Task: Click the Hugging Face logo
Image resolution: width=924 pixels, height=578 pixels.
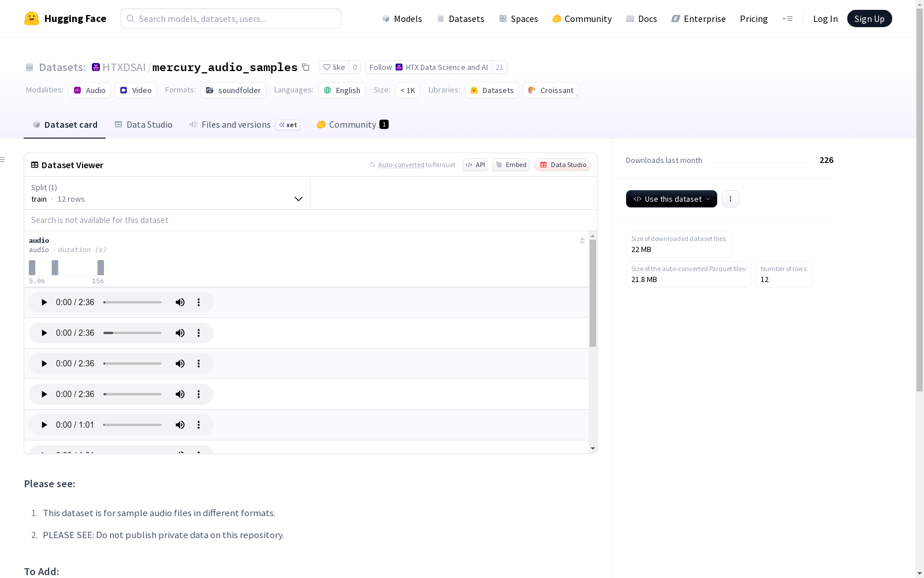Action: 65,18
